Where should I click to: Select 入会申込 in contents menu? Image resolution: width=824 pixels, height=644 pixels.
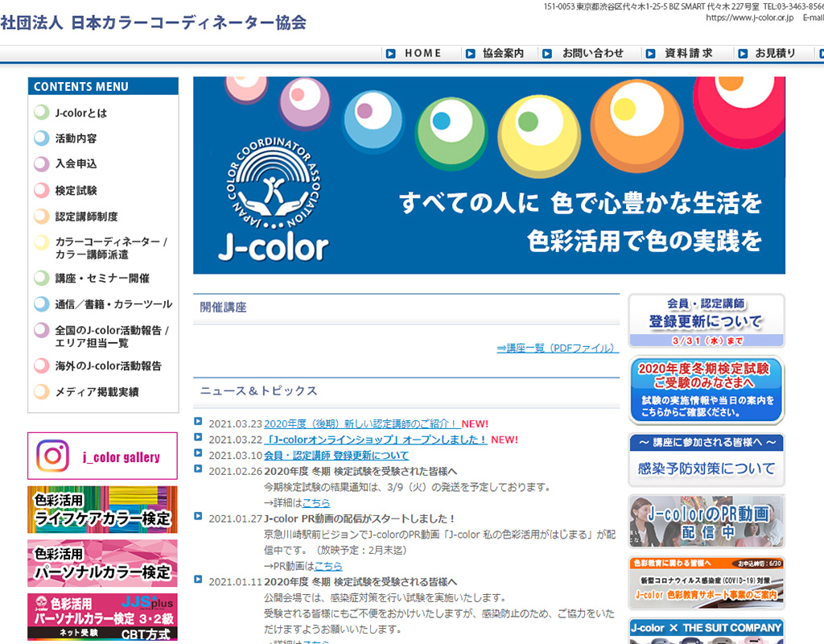click(76, 163)
